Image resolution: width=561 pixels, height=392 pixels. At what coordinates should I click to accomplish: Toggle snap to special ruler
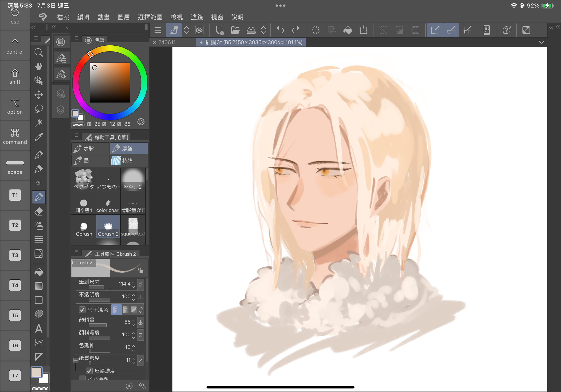(x=451, y=30)
